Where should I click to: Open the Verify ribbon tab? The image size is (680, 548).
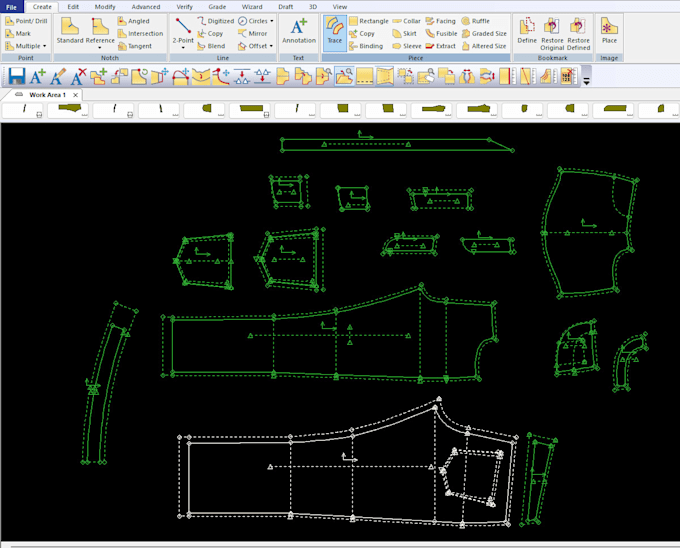184,7
